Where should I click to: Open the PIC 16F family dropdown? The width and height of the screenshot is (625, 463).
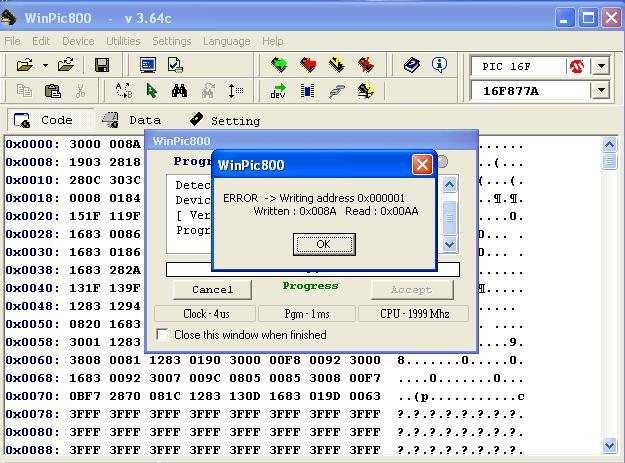(x=601, y=66)
